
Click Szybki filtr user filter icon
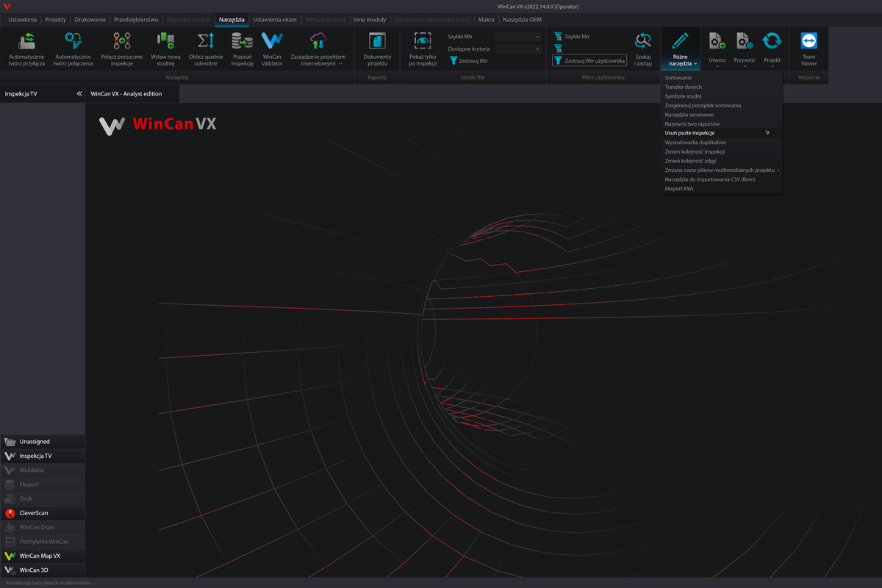tap(559, 36)
